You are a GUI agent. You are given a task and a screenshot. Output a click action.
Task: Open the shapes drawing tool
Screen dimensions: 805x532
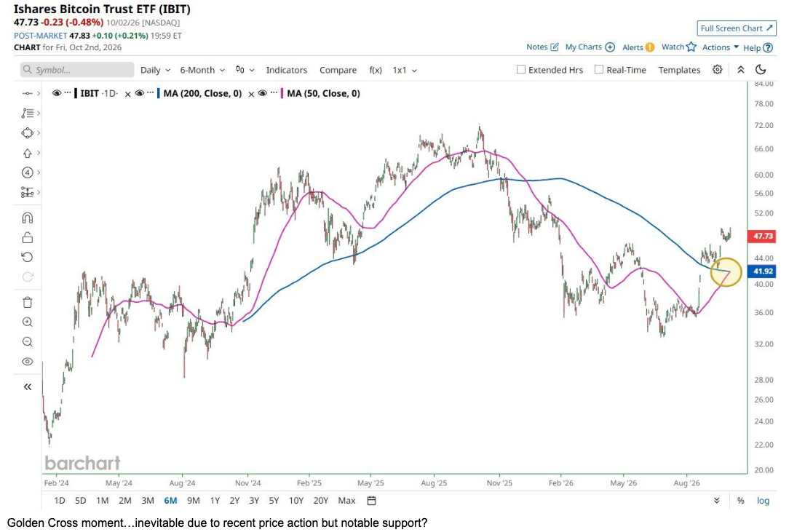click(27, 133)
